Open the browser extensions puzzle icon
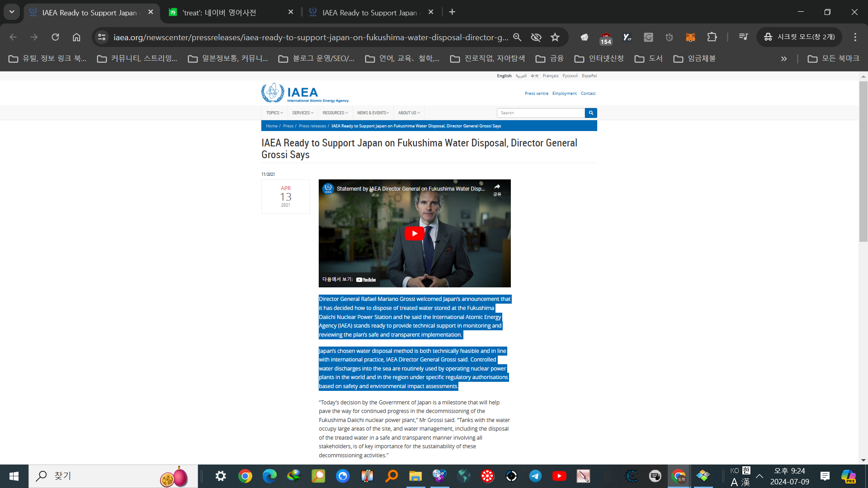This screenshot has width=868, height=488. pyautogui.click(x=712, y=37)
